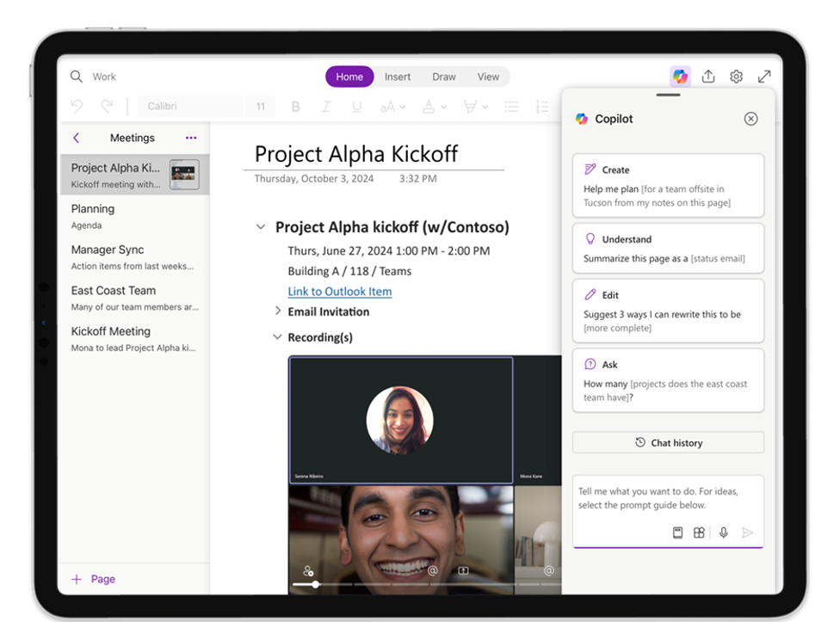Open the East Coast Team page

(134, 298)
